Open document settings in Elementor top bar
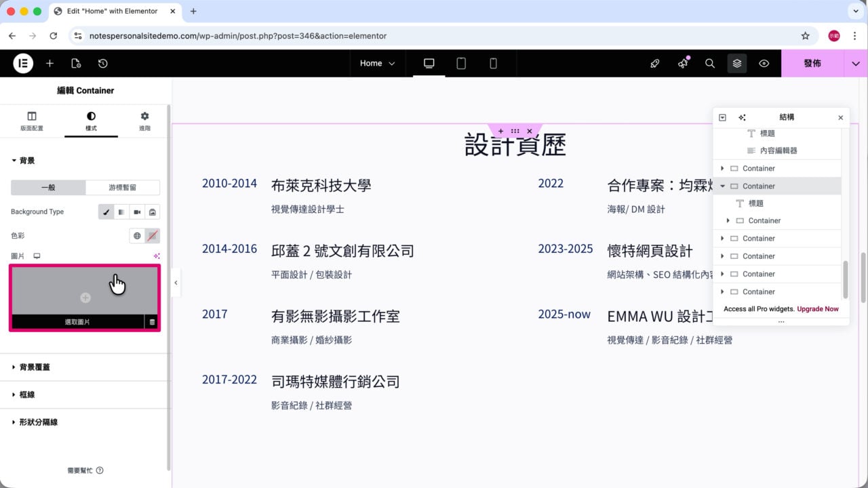 pos(76,63)
